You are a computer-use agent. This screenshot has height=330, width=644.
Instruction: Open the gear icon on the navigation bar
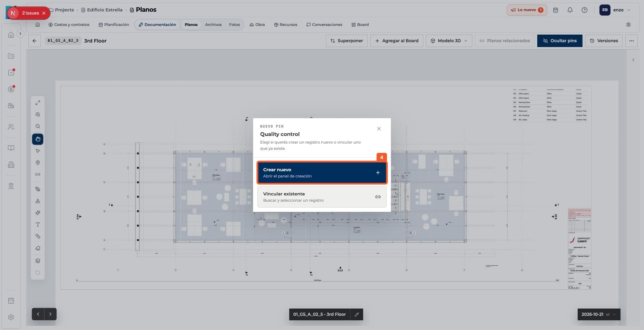point(628,25)
